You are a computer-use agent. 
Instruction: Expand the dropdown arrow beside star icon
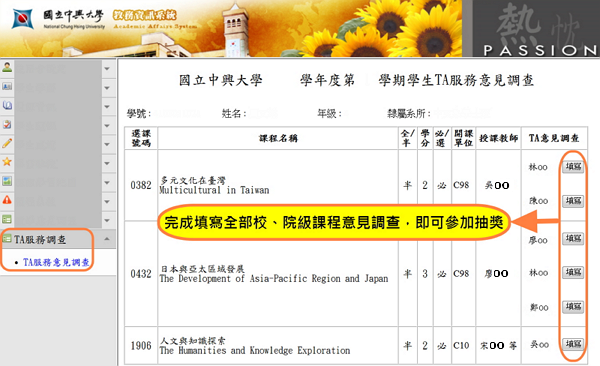click(x=107, y=163)
